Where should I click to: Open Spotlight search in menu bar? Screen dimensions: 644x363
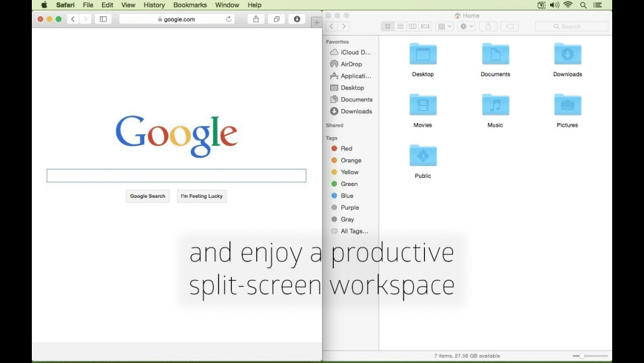[x=583, y=5]
